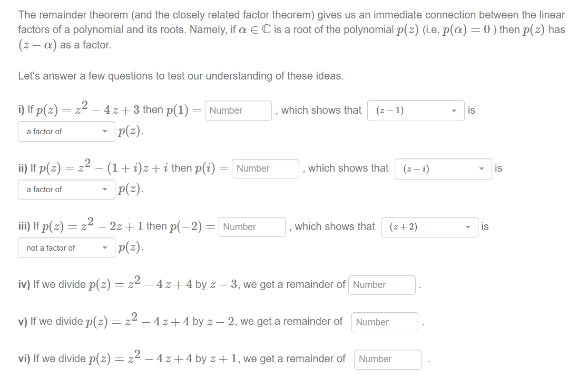Select the remainder box in question vi
Screen dimensions: 588x387
click(x=388, y=359)
